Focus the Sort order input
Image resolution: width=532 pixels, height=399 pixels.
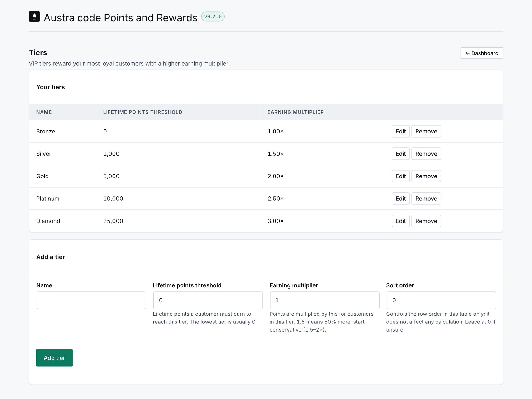pyautogui.click(x=441, y=300)
